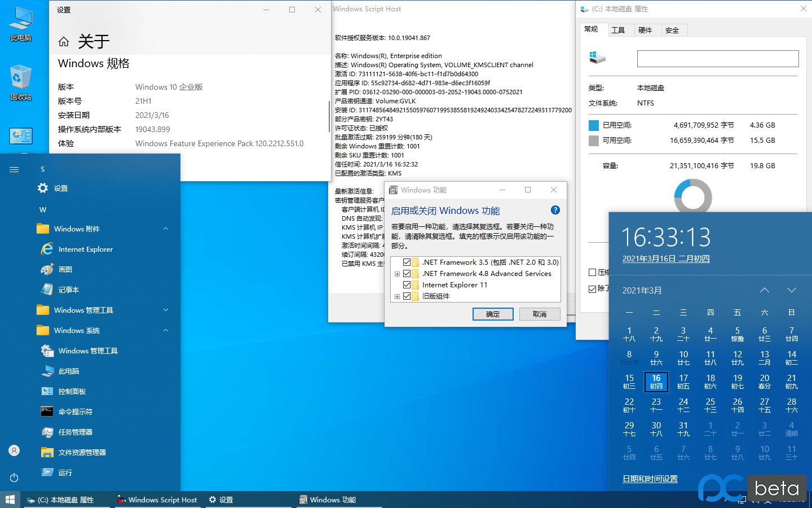Jump to letter S section header in Start menu
Screen dimensions: 812x508
42,169
